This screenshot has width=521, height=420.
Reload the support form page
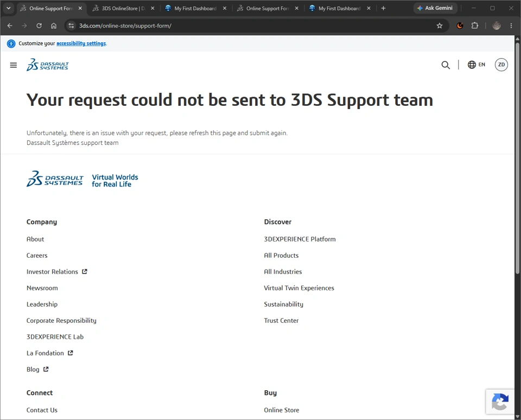[x=39, y=26]
